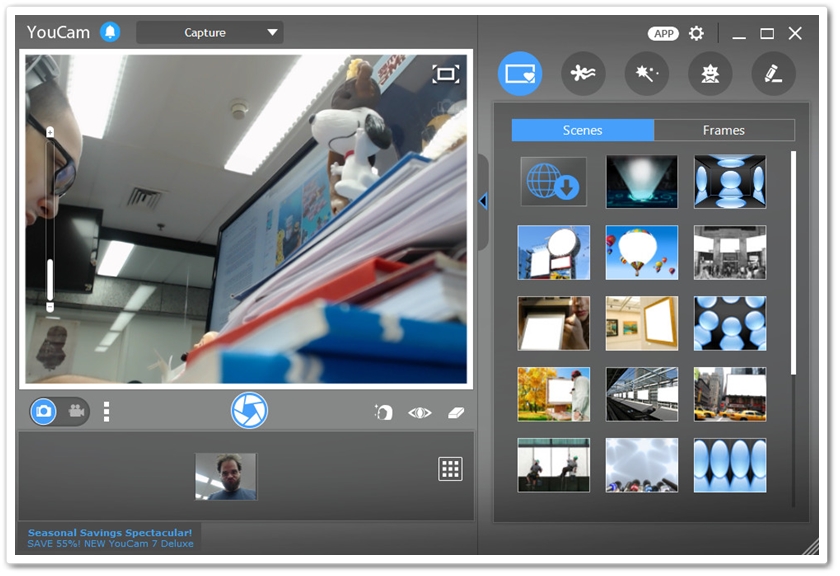
Task: Click SAVE 55% YouCam 7 Deluxe text
Action: [x=110, y=544]
